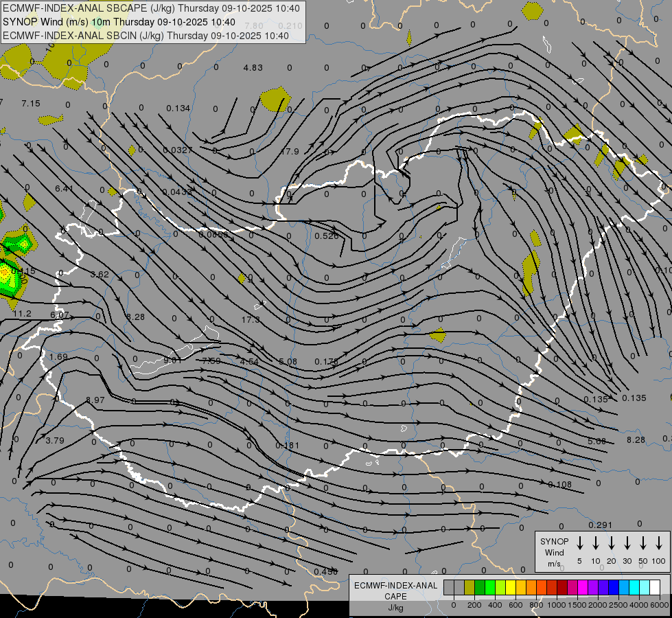This screenshot has width=672, height=618.
Task: Click the 4.83 value on the map
Action: [253, 68]
